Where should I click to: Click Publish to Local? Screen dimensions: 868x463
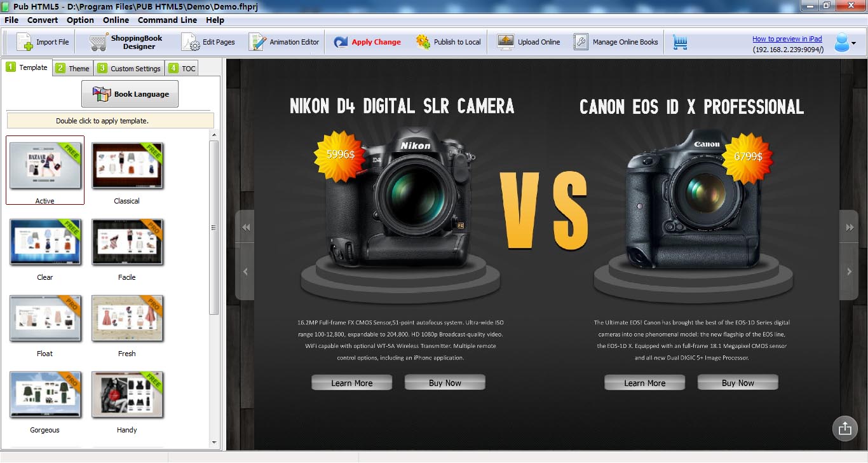tap(448, 42)
